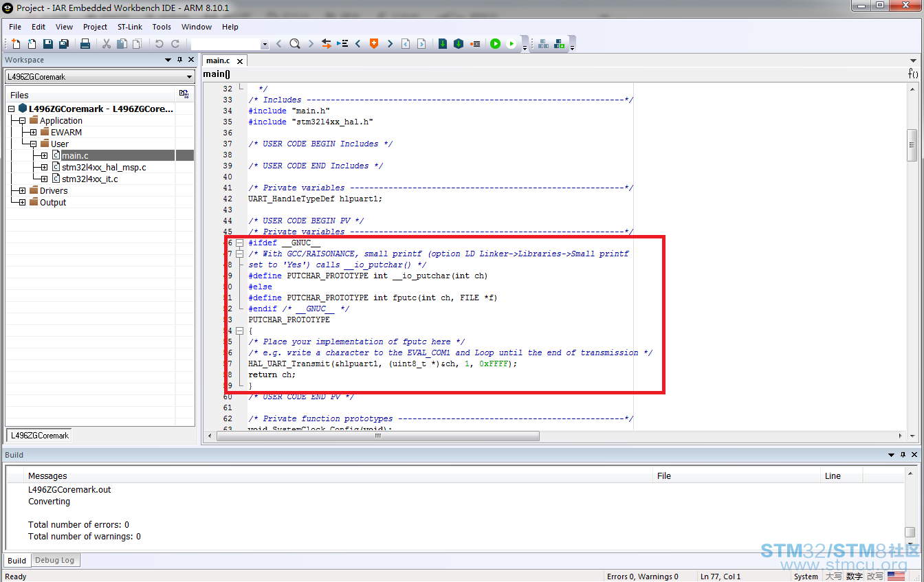Open the quick search combo box dropdown
Screen dimensions: 924x582
tap(265, 45)
